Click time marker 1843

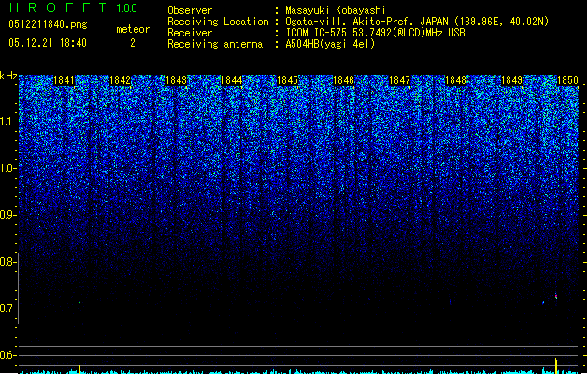point(176,80)
